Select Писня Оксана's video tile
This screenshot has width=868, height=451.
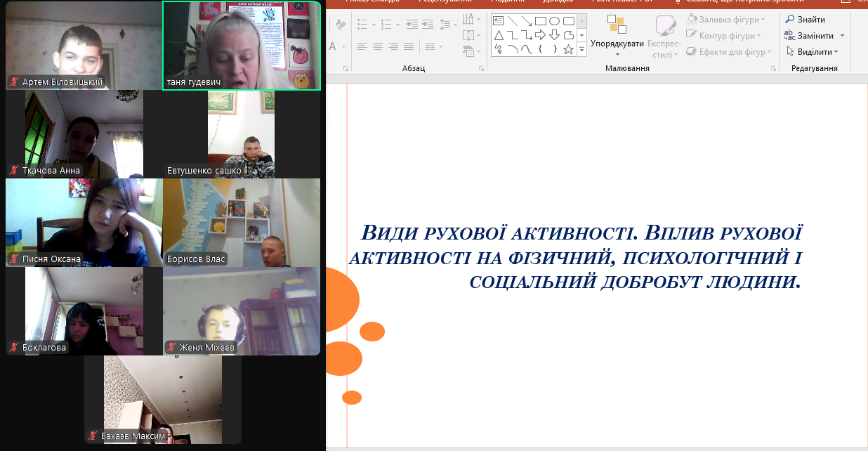[84, 223]
